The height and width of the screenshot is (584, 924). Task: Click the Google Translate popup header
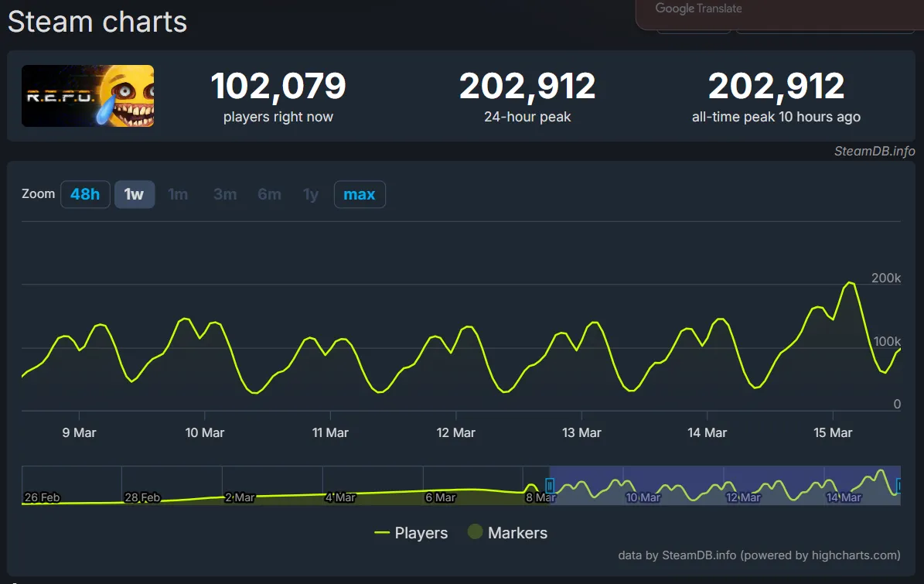coord(698,9)
